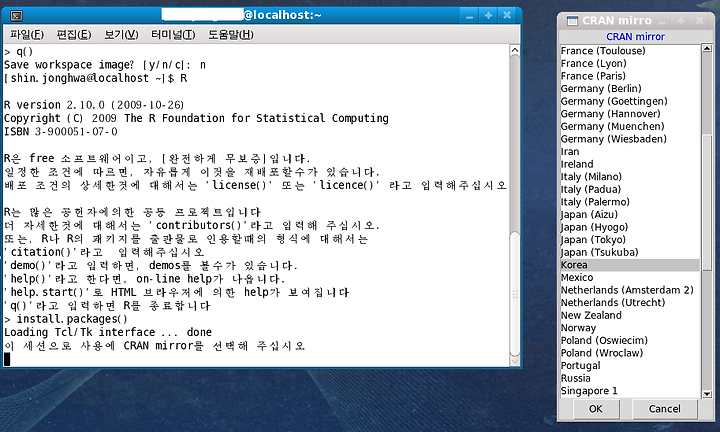720x432 pixels.
Task: Select France (Paris) mirror
Action: click(630, 76)
